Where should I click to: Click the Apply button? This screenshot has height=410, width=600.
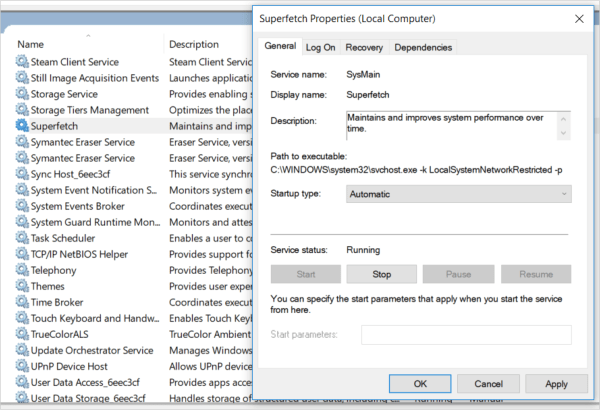pyautogui.click(x=556, y=384)
